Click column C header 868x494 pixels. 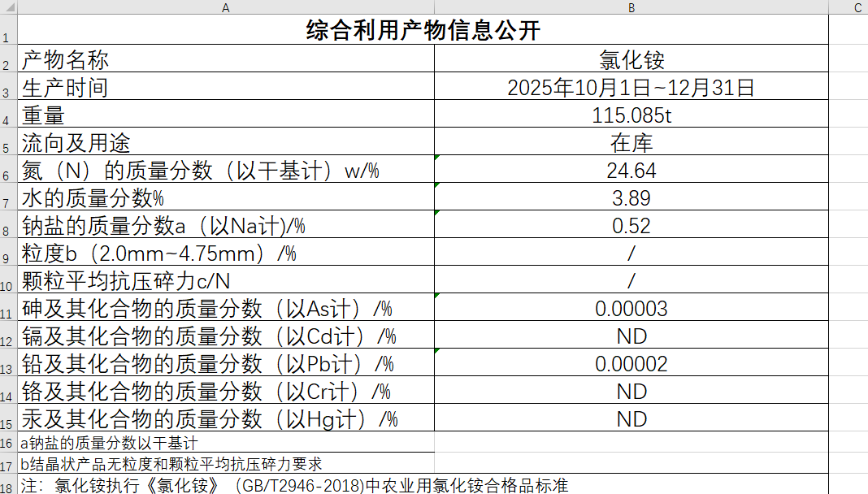[x=857, y=7]
